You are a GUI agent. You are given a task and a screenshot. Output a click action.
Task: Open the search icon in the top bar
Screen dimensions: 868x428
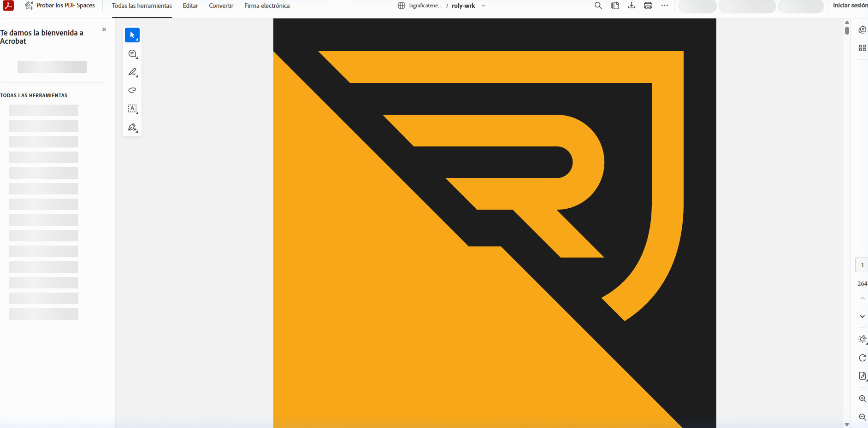click(x=598, y=6)
